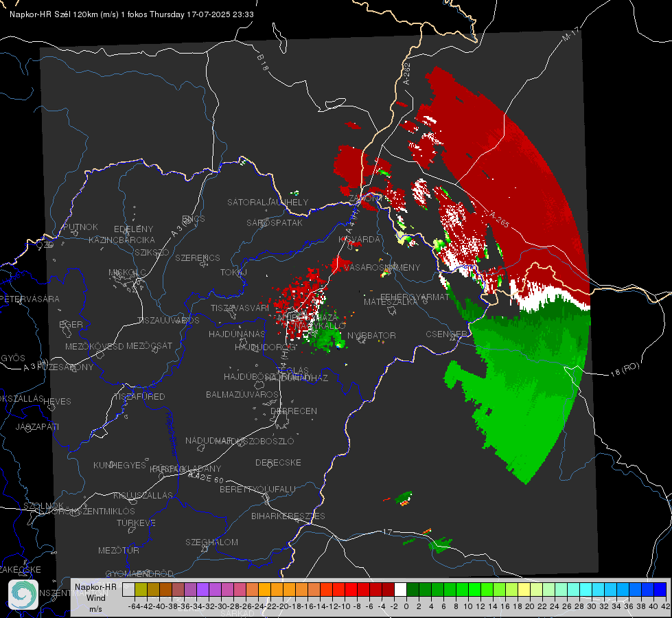672x618 pixels.
Task: Click the SÁTORALJAÚJHELY town label
Action: (268, 202)
